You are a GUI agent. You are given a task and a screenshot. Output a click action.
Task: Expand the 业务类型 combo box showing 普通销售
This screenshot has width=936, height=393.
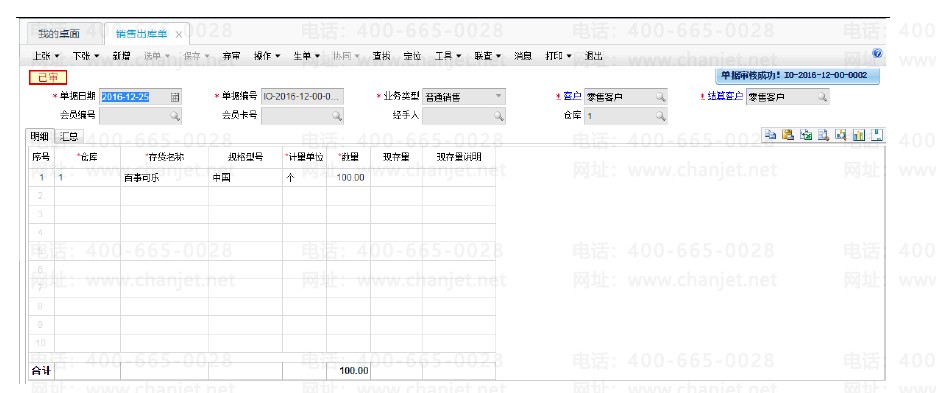(x=498, y=97)
